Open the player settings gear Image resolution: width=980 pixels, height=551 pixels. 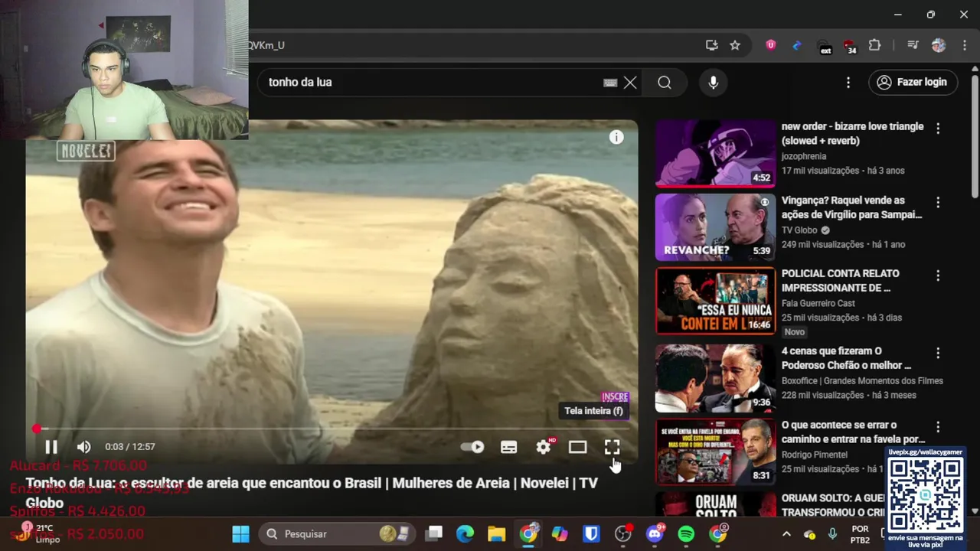(544, 447)
